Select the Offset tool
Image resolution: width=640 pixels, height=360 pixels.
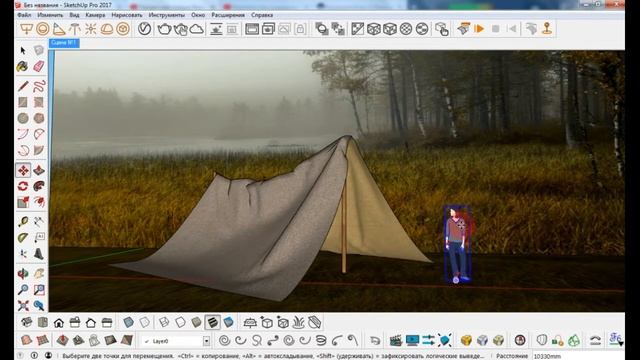[x=39, y=202]
